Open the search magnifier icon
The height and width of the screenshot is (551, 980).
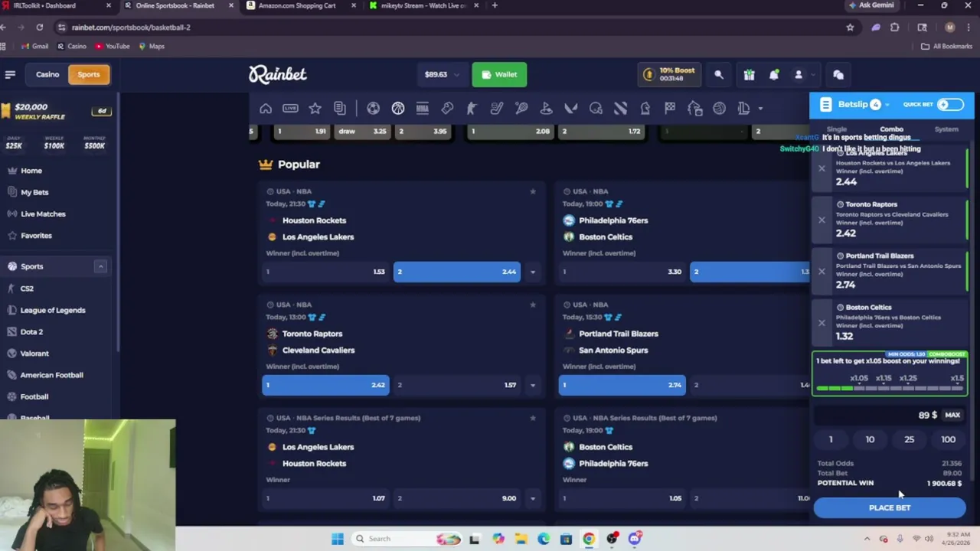(x=719, y=74)
